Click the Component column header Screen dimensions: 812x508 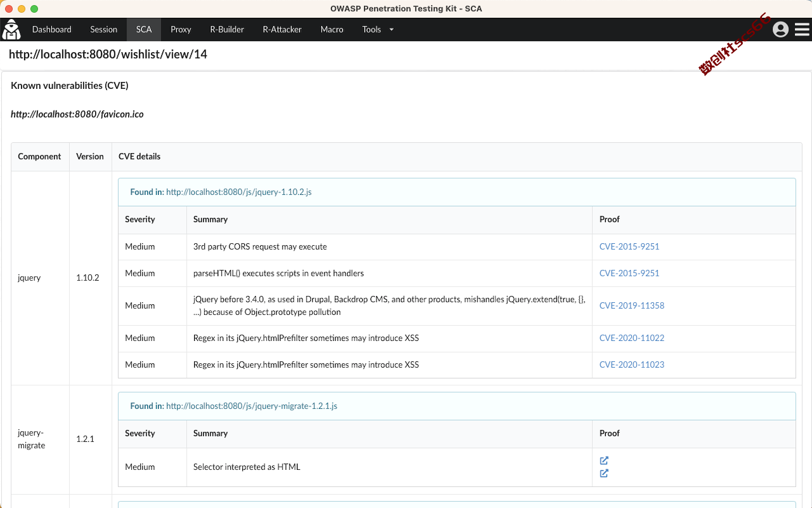(39, 156)
